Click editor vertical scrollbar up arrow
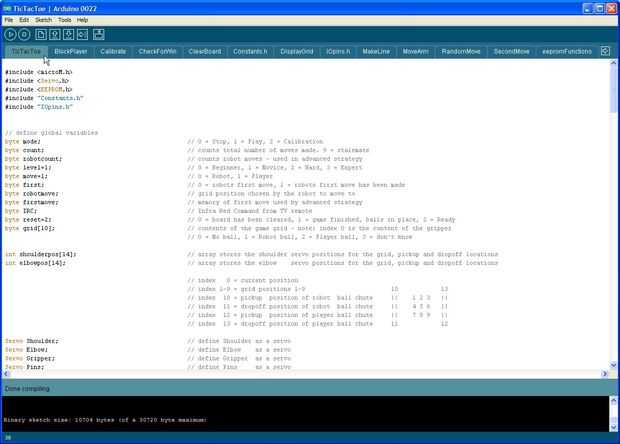The image size is (620, 444). point(613,63)
